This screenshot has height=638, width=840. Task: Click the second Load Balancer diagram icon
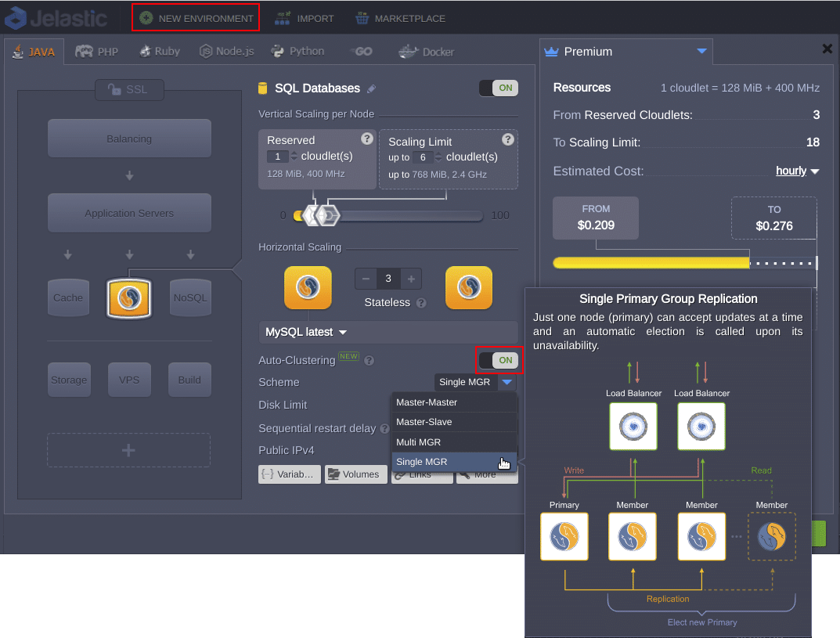701,427
